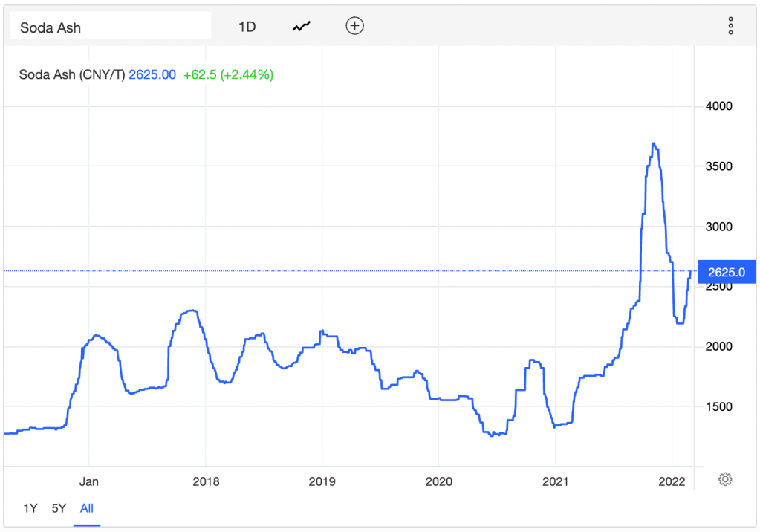
Task: Switch to the 1Y range tab
Action: (30, 508)
